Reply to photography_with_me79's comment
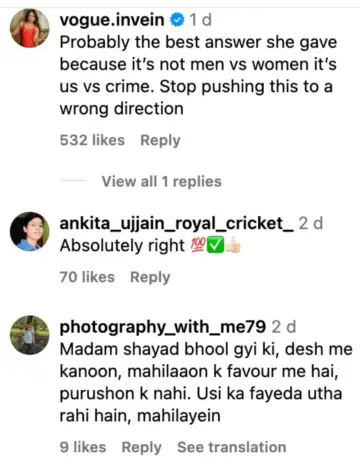This screenshot has width=360, height=472. point(142,447)
